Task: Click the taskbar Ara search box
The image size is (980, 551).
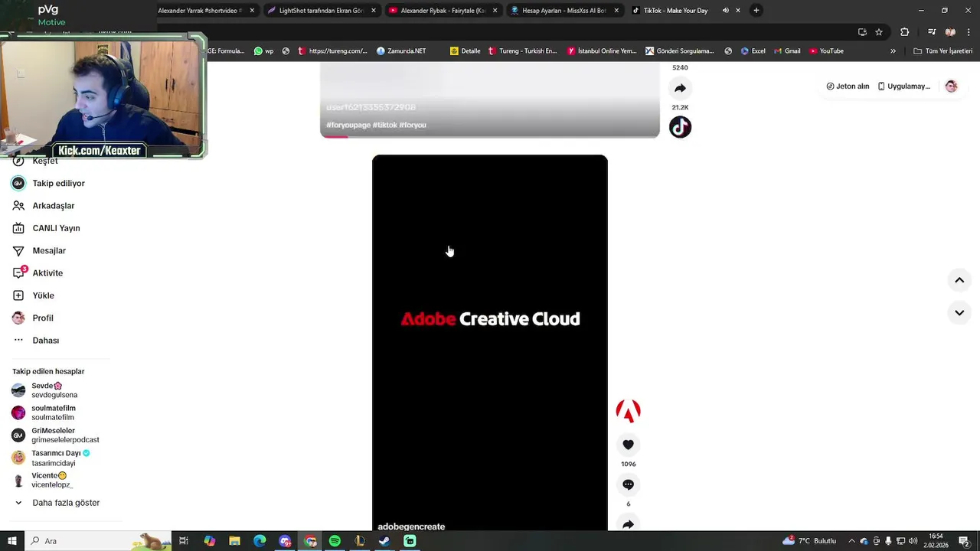Action: [100, 541]
